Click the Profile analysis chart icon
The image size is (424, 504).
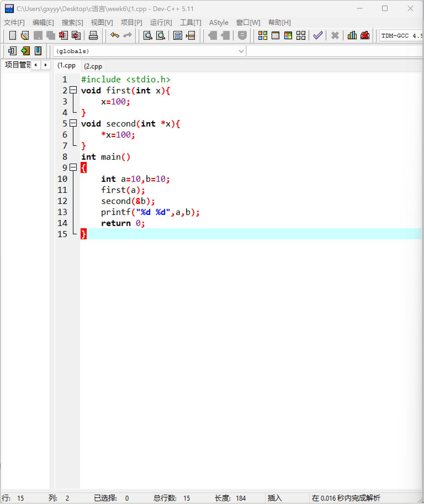pos(352,35)
